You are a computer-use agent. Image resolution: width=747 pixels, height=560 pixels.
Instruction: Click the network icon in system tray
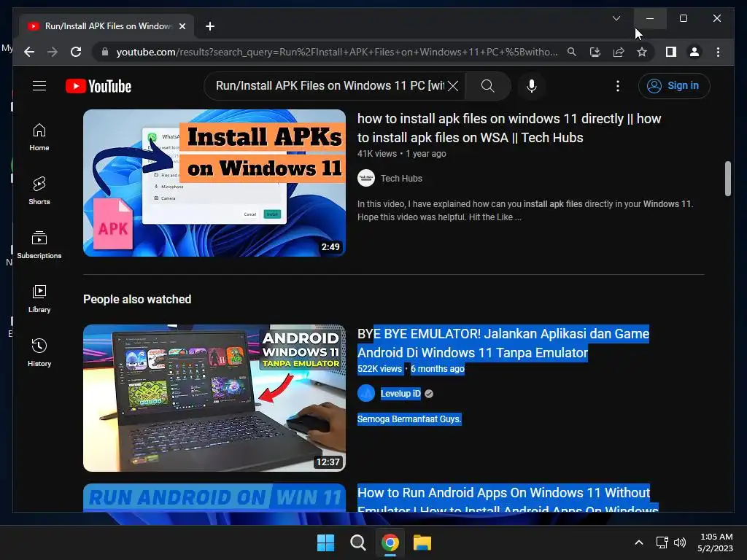662,542
